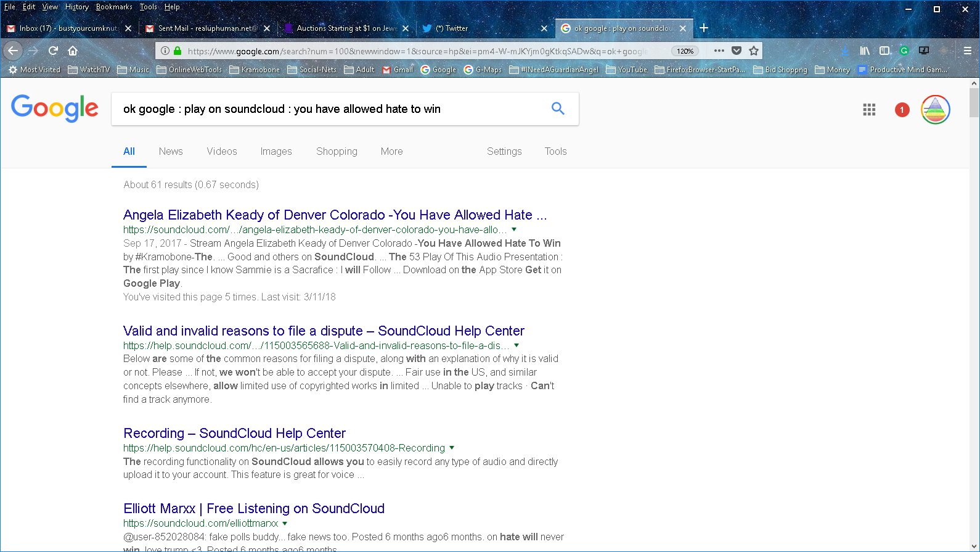980x552 pixels.
Task: Switch to the Twitter tab
Action: [484, 28]
